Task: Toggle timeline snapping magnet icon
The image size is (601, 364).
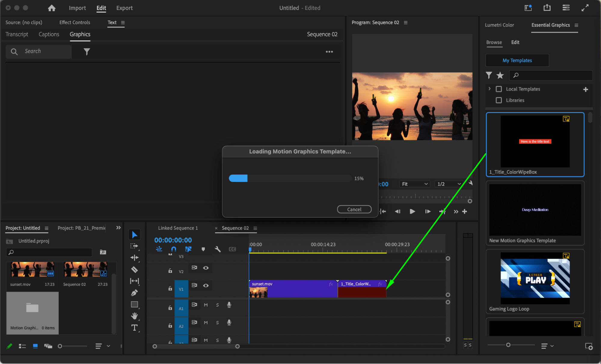Action: pyautogui.click(x=173, y=249)
